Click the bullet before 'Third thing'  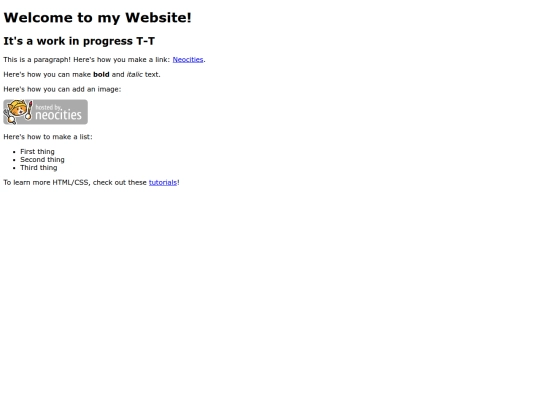click(14, 168)
